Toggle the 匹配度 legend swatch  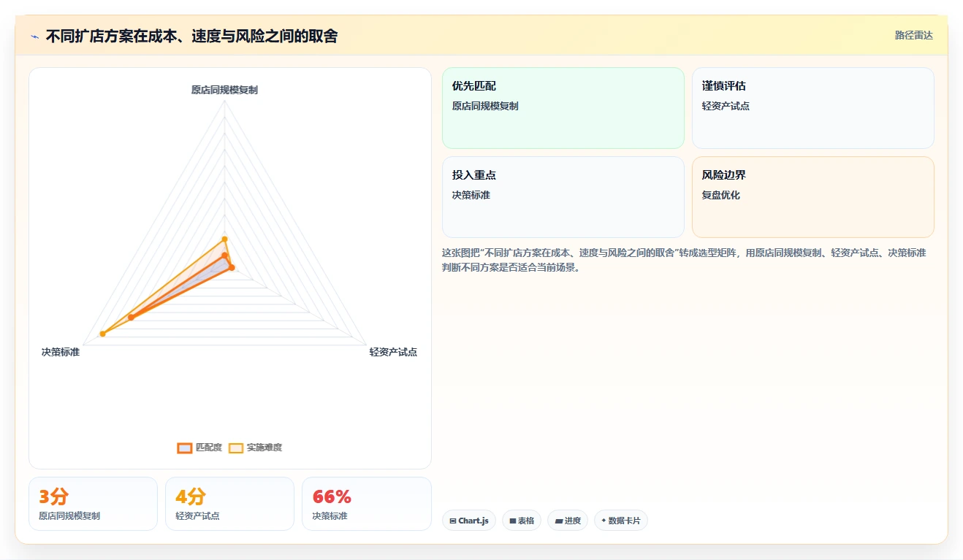click(x=185, y=448)
